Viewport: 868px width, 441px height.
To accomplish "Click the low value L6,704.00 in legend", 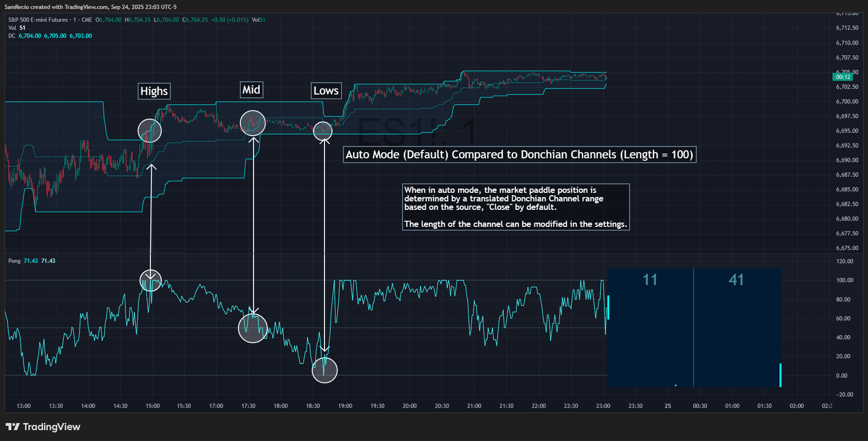I will 167,20.
